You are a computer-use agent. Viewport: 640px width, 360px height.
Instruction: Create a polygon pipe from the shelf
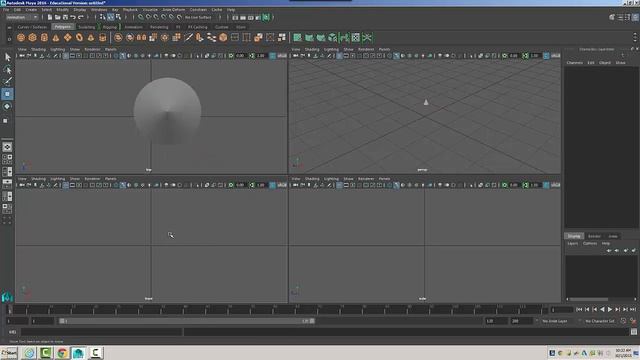[x=102, y=38]
